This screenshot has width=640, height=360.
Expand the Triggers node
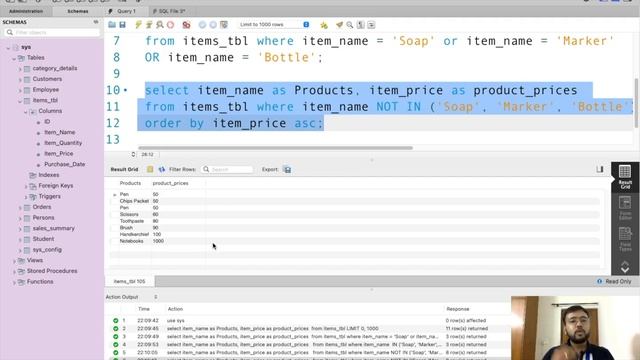(26, 196)
